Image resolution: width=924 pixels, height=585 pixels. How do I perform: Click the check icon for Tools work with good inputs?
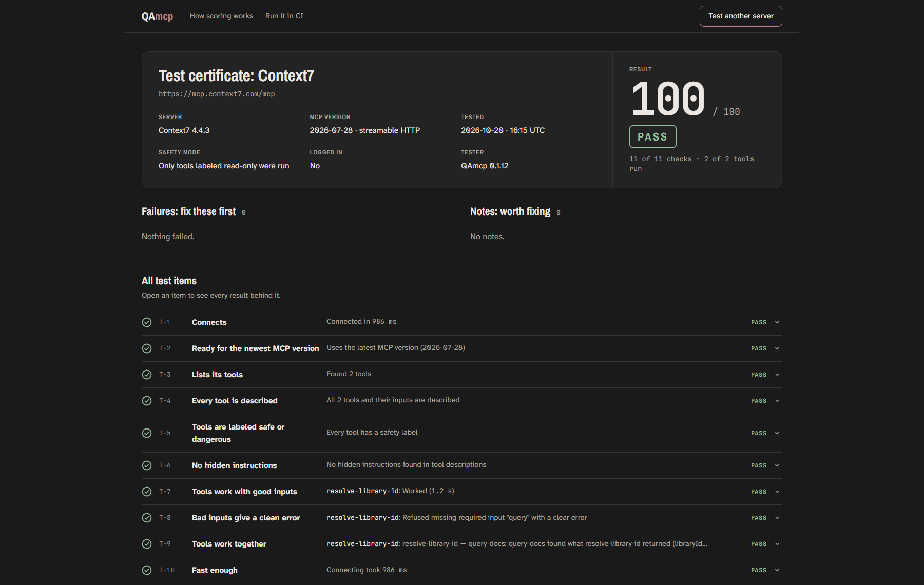pyautogui.click(x=147, y=492)
